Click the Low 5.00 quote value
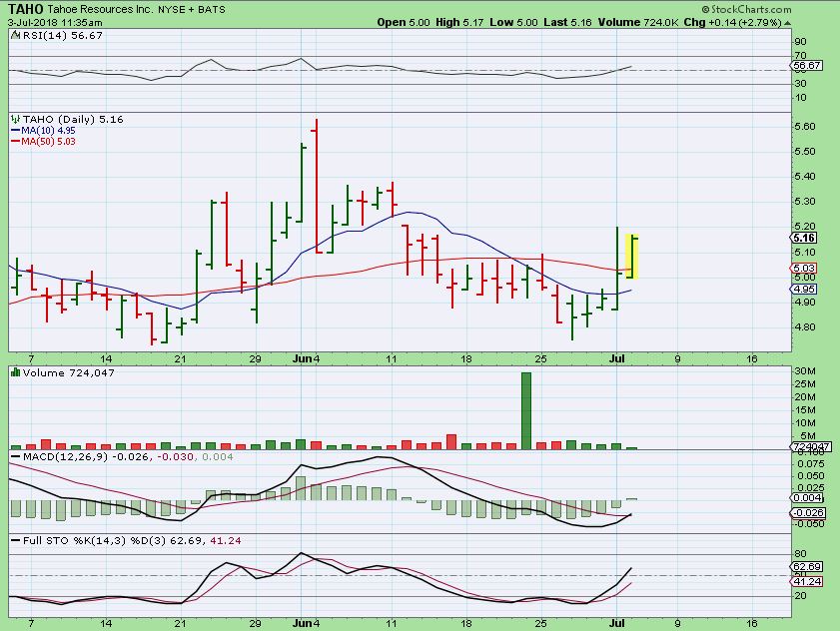Screen dimensions: 840x631 (x=513, y=23)
